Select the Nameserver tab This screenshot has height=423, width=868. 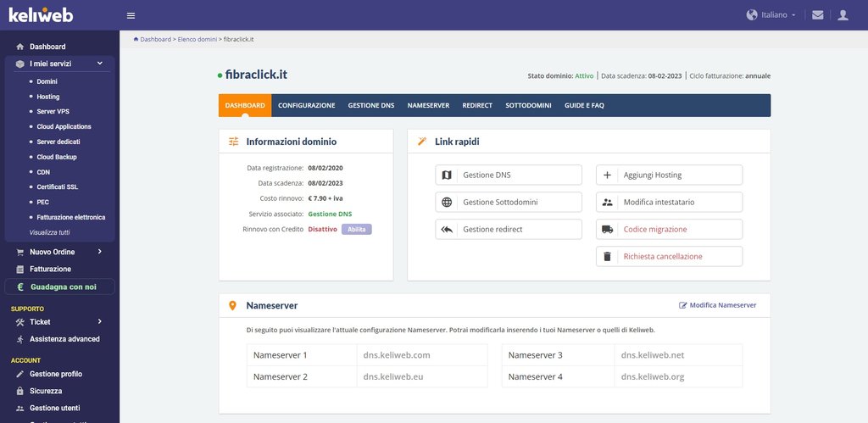(428, 105)
